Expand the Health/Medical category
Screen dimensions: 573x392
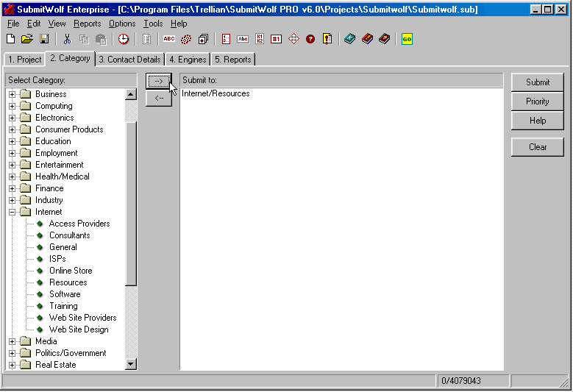12,177
